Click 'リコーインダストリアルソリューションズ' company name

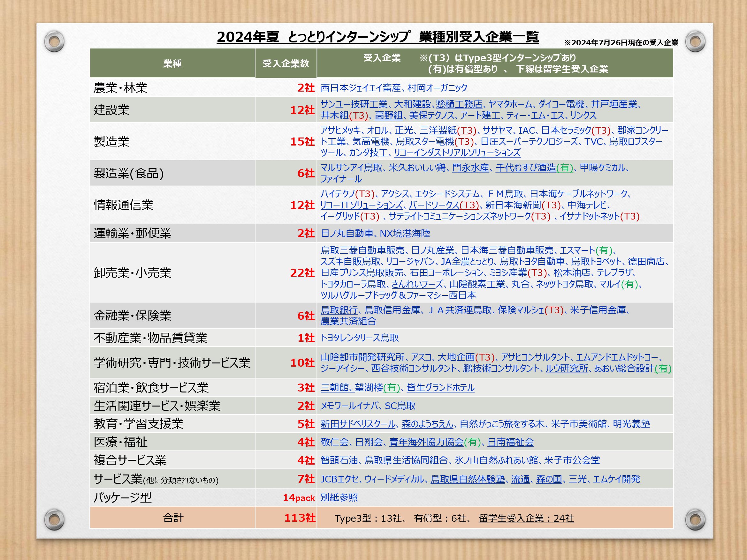coord(457,153)
